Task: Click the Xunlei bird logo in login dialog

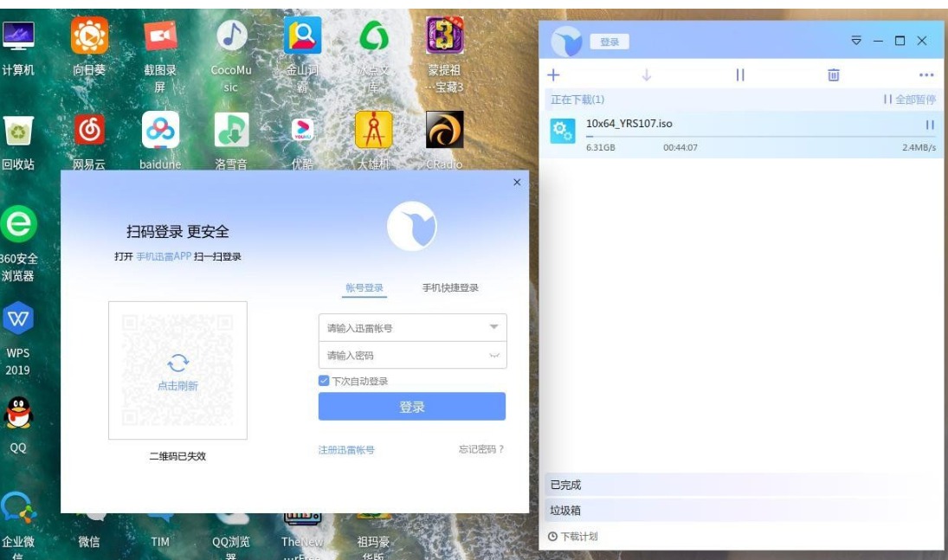Action: click(x=412, y=226)
